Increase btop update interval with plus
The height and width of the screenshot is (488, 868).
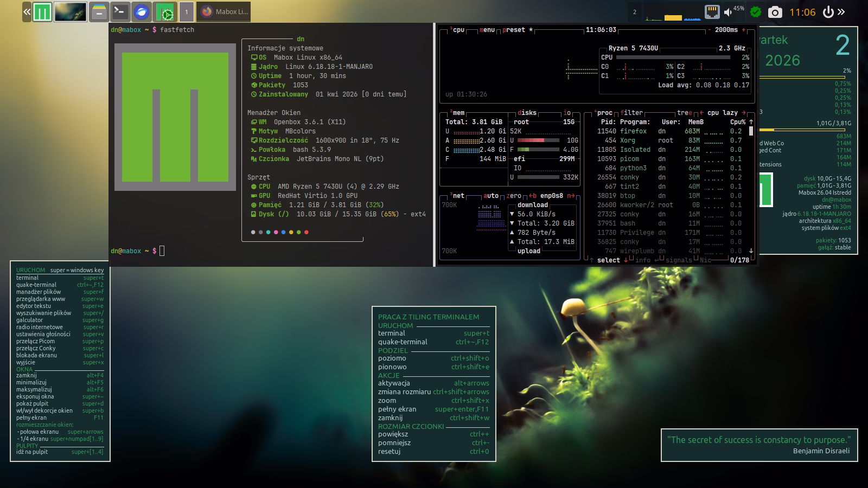(x=743, y=30)
